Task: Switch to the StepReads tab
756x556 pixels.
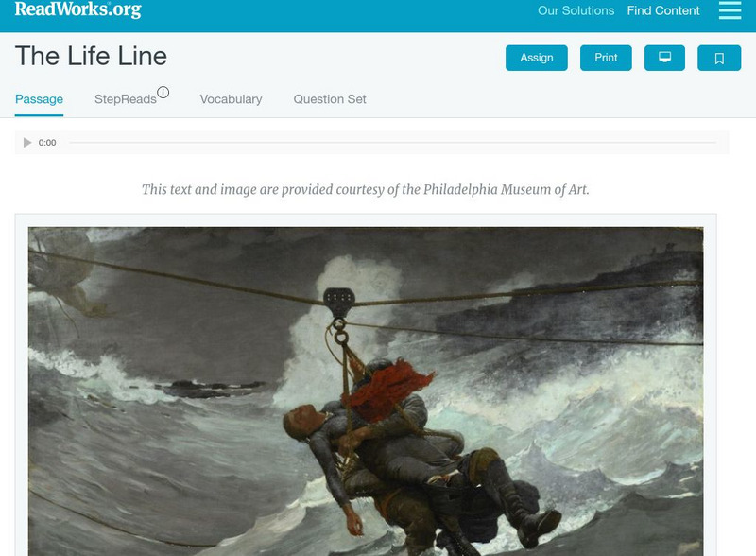Action: (126, 99)
